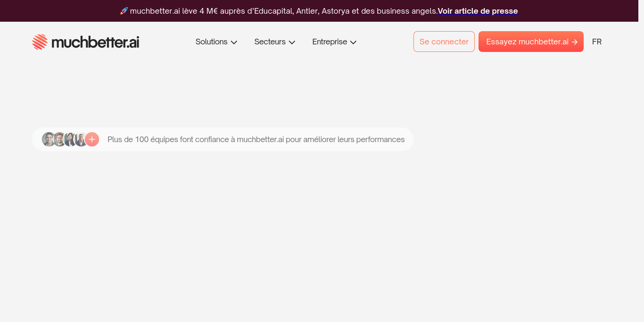Expand the Solutions dropdown
Viewport: 644px width, 322px height.
click(x=234, y=42)
